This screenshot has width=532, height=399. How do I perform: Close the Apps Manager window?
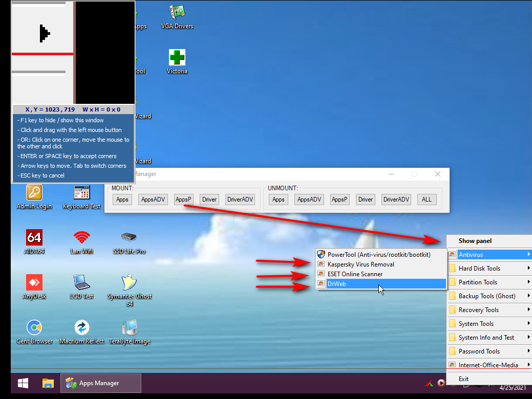[x=438, y=174]
